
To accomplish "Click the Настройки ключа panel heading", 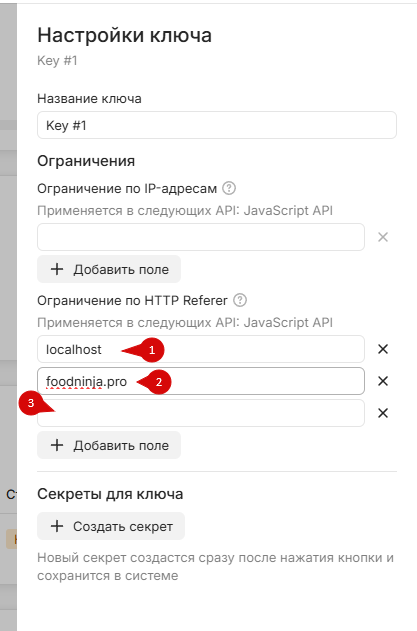I will click(x=124, y=35).
